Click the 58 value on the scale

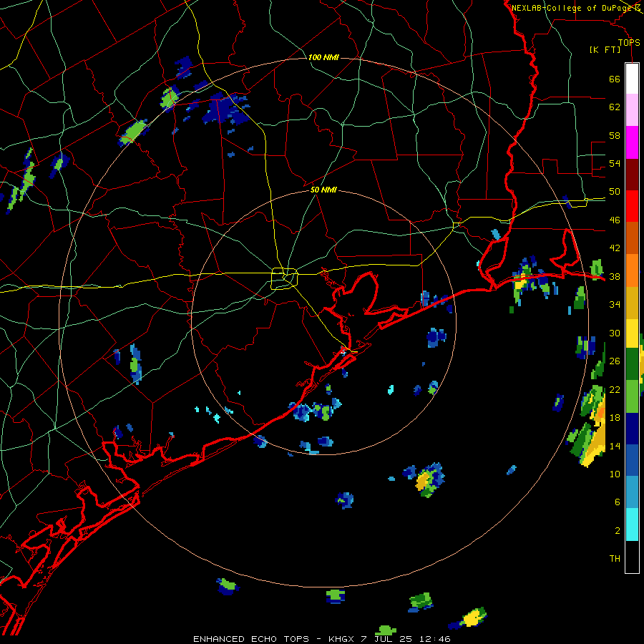click(x=615, y=135)
